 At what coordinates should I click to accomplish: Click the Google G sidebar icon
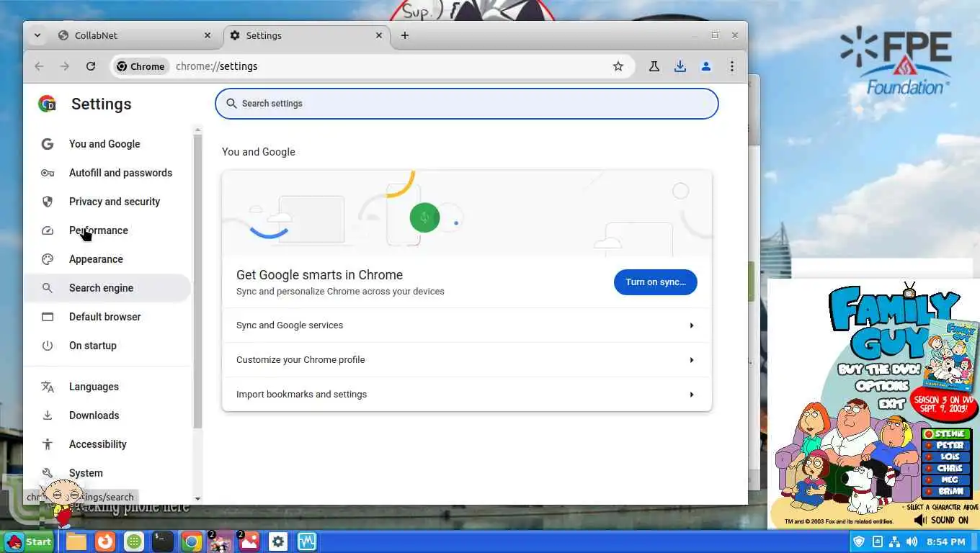(x=48, y=144)
